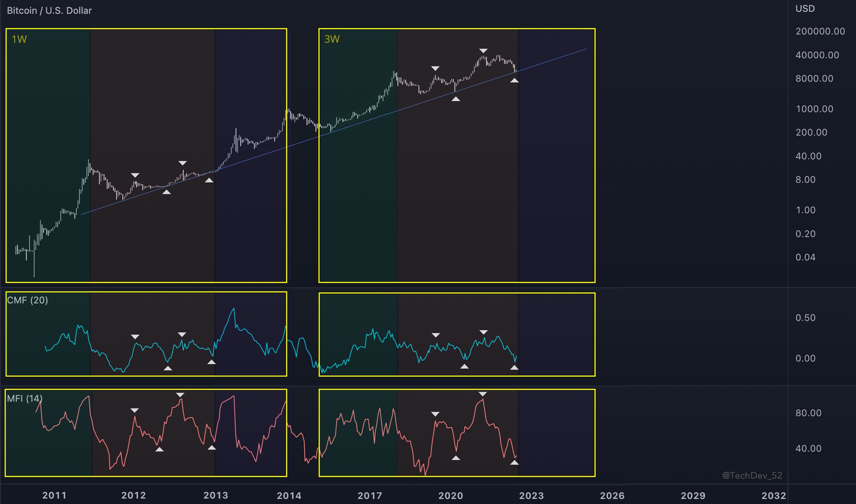
Task: Click the 80.00 level label beside the MFI panel
Action: (x=808, y=412)
